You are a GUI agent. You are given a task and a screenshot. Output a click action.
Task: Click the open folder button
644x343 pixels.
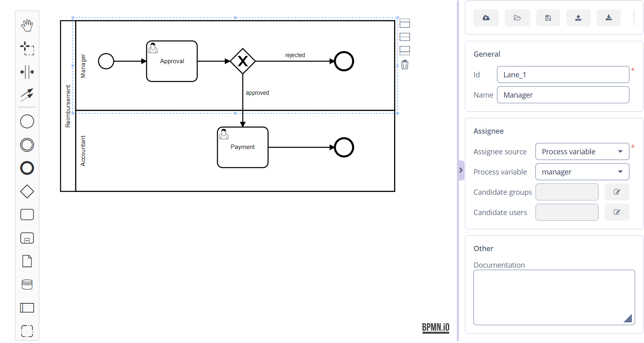[x=517, y=18]
